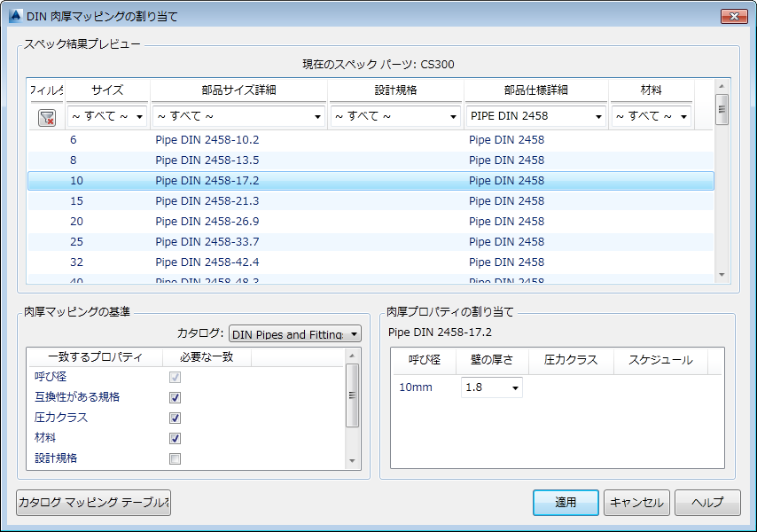Screen dimensions: 757x532
Task: Click the サイズ column header
Action: click(107, 90)
